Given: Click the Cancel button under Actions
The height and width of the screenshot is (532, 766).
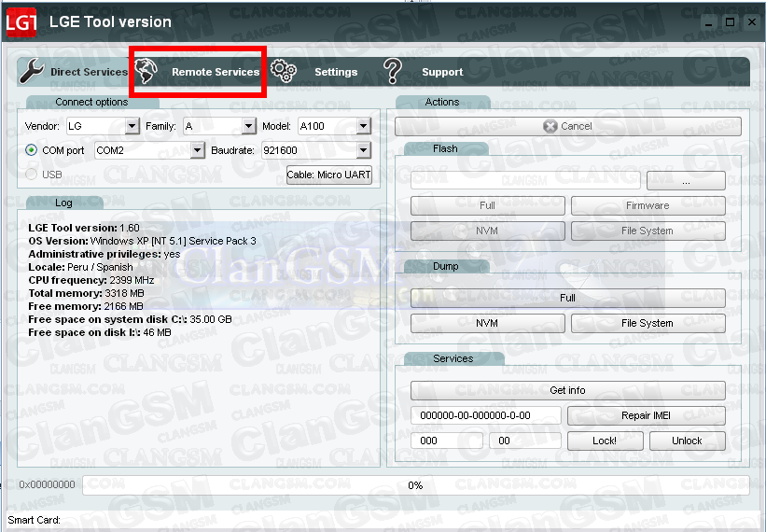Looking at the screenshot, I should (x=567, y=127).
